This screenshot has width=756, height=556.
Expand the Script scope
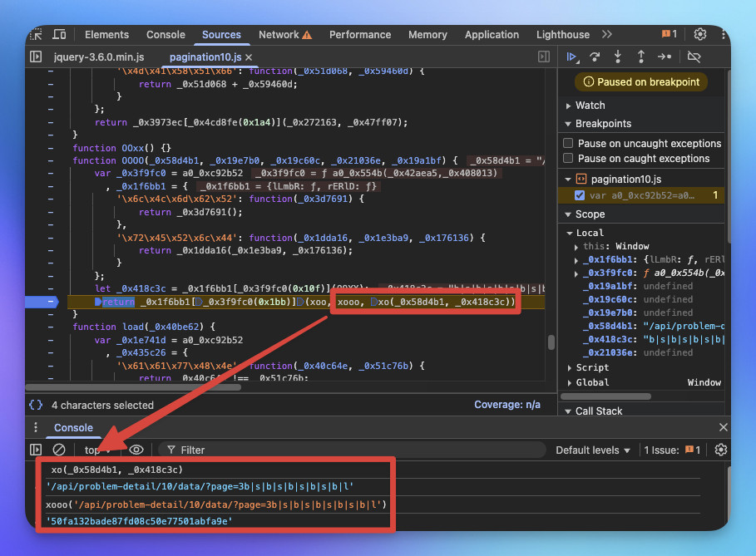pyautogui.click(x=570, y=368)
